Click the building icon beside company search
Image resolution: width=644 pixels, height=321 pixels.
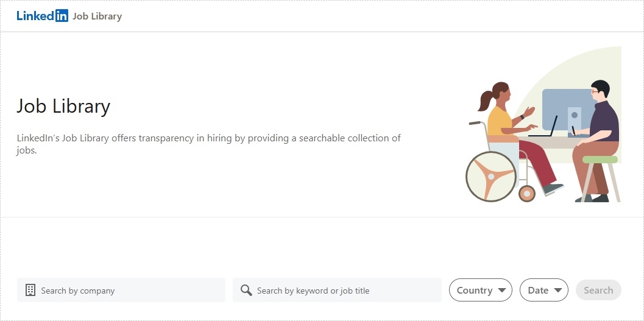pos(30,290)
